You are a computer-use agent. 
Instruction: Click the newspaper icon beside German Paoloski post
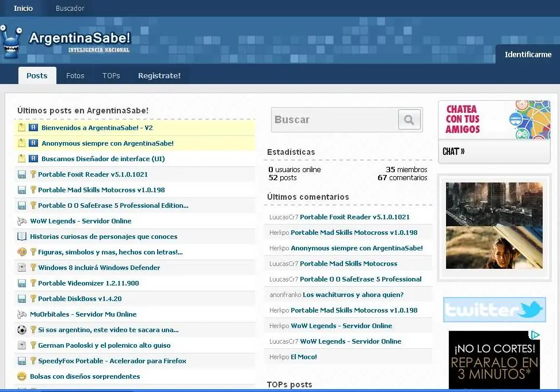point(22,345)
